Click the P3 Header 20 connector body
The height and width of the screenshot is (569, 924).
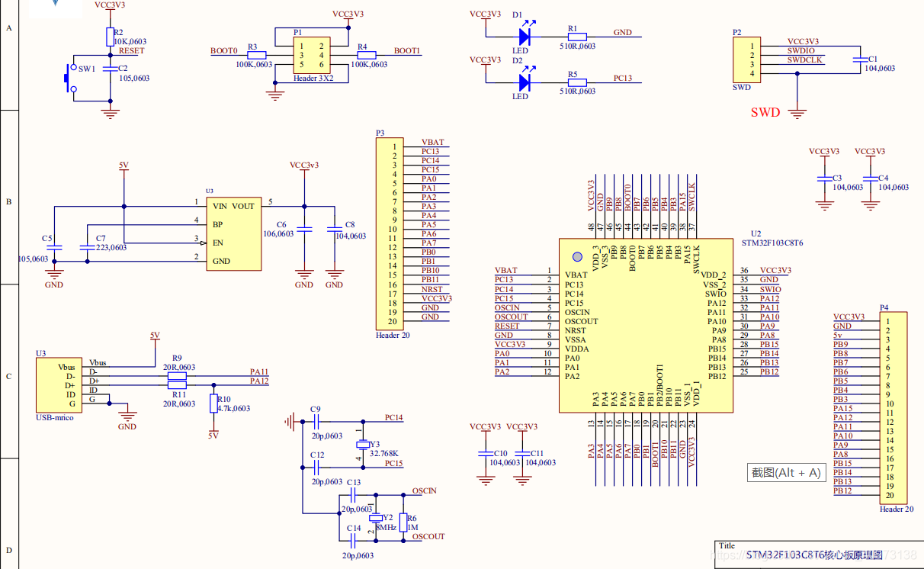[x=390, y=233]
